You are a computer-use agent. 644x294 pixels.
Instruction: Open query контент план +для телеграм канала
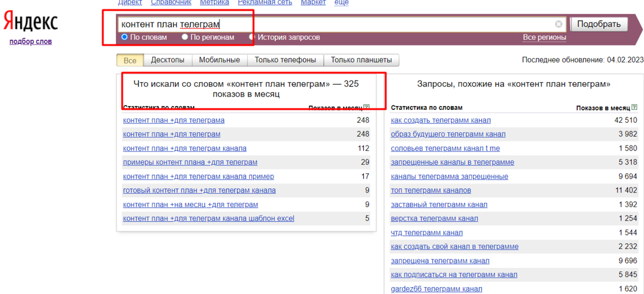[x=185, y=148]
